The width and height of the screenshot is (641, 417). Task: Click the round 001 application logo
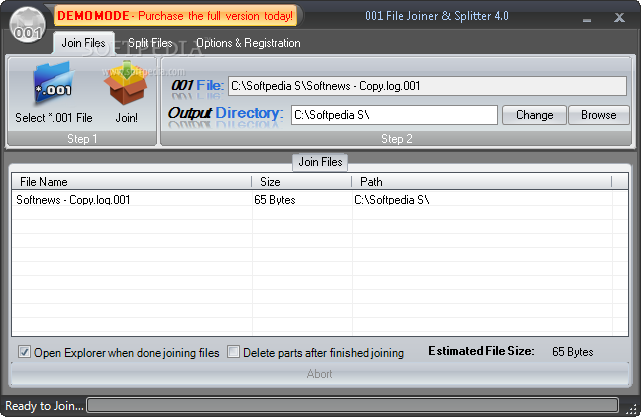click(27, 25)
